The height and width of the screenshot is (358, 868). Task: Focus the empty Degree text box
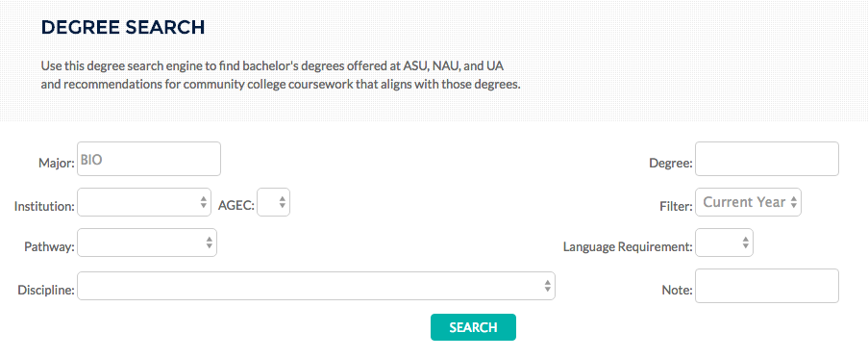(767, 159)
